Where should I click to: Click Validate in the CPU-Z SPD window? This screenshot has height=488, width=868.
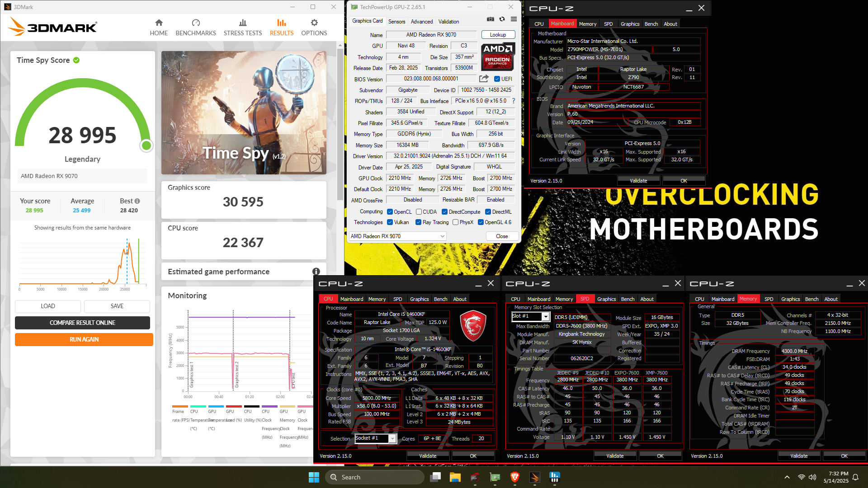pyautogui.click(x=614, y=456)
